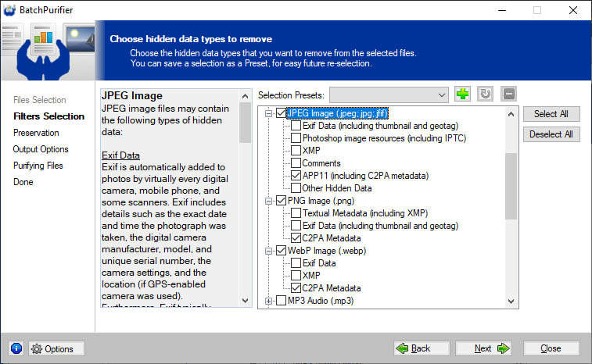Select the WebP Image (.webp) row label

click(x=327, y=251)
